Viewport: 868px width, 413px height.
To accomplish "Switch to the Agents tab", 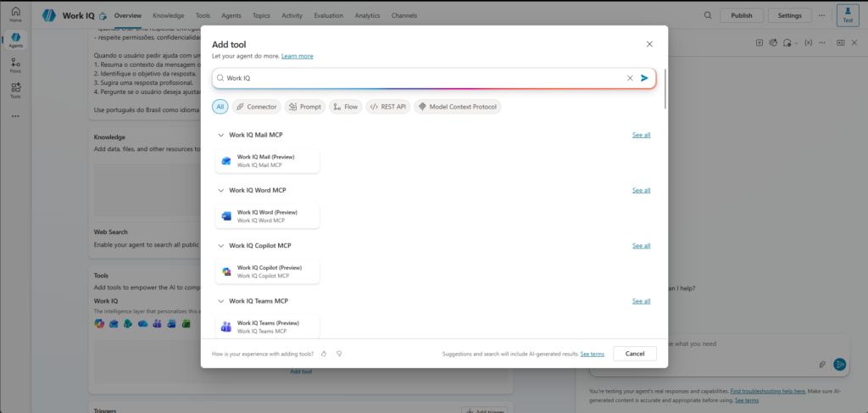I will 231,15.
